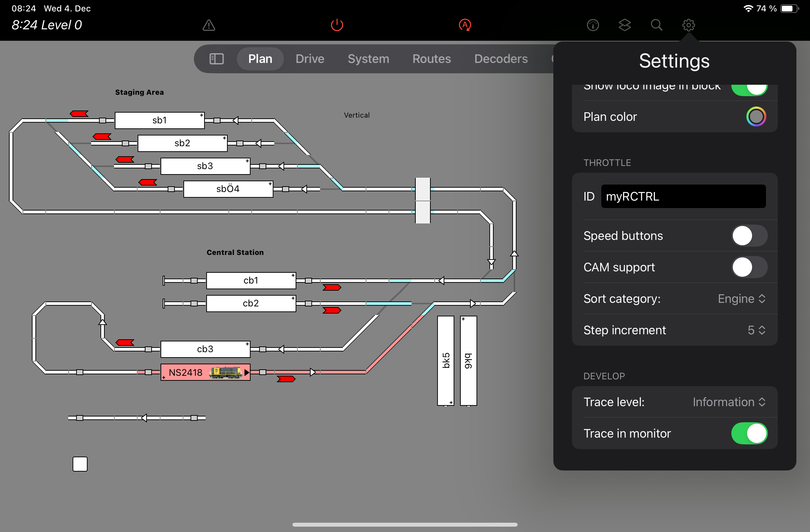
Task: Select the sb1 staging block
Action: tap(159, 120)
